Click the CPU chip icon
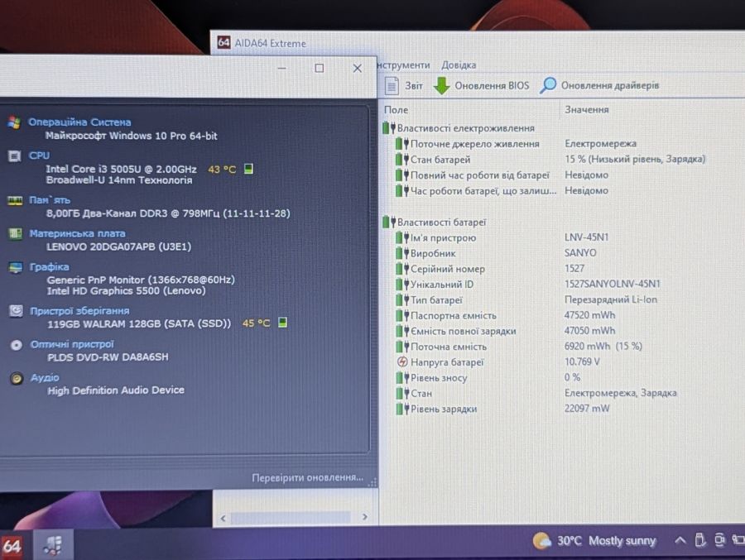 [x=14, y=156]
